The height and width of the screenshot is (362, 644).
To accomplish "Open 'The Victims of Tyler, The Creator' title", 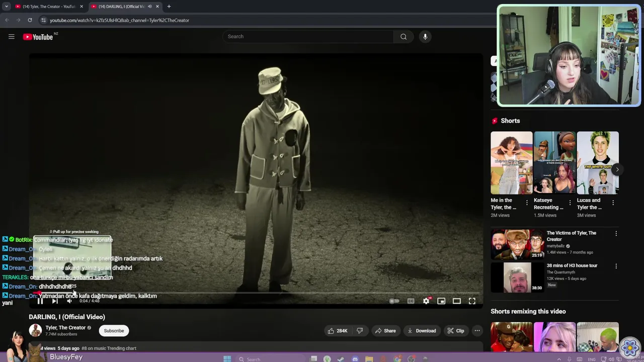I will [x=572, y=236].
